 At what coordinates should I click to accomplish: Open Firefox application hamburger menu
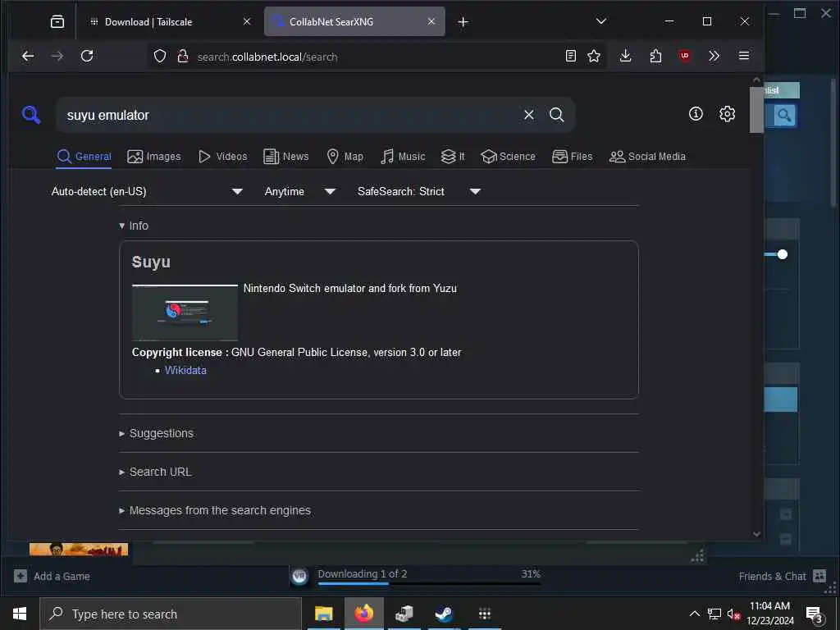pos(743,56)
